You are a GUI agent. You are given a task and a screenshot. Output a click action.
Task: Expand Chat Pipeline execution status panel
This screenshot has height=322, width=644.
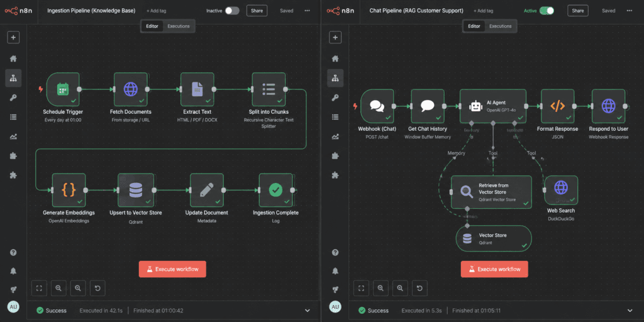click(x=630, y=311)
